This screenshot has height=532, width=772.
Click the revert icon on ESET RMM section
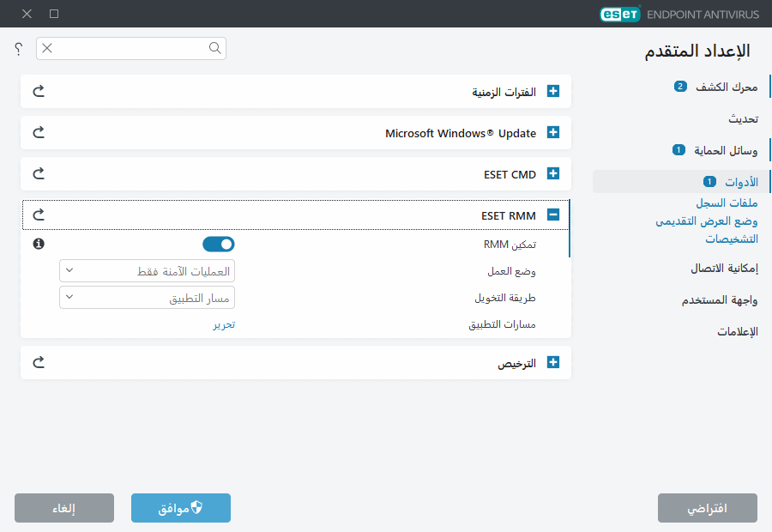[x=38, y=215]
